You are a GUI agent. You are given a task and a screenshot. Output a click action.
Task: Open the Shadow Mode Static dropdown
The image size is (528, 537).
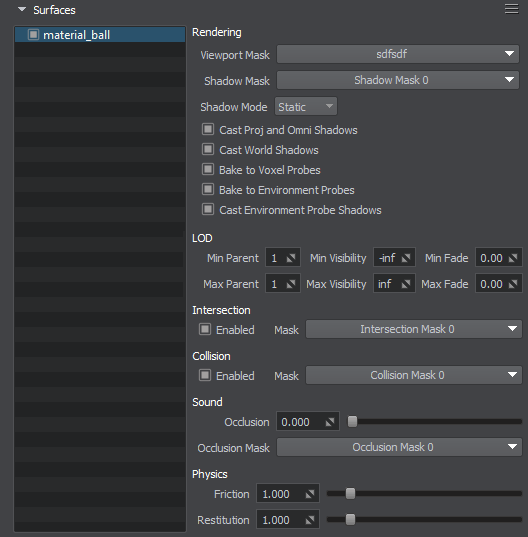306,107
